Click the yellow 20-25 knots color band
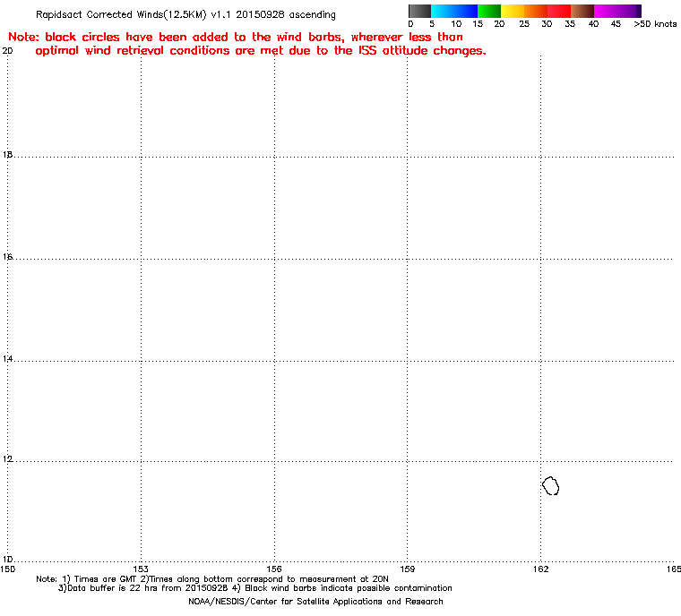Viewport: 681px width, 616px height. [x=513, y=11]
